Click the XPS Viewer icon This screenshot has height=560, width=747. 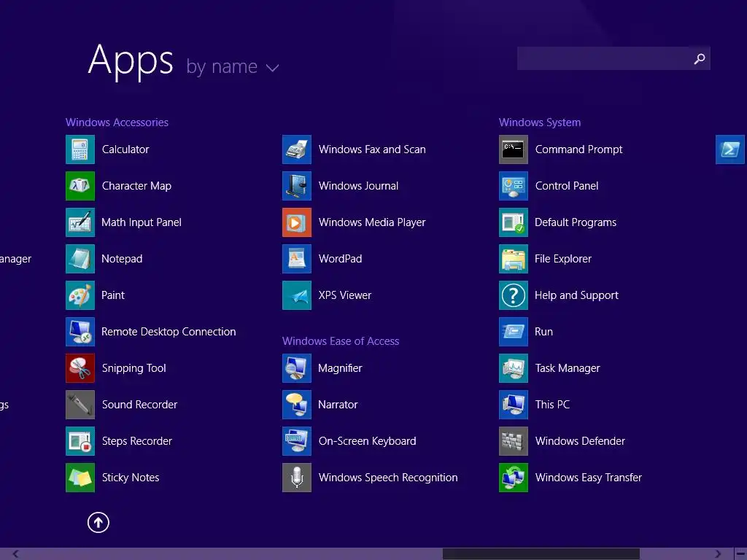[x=297, y=295]
